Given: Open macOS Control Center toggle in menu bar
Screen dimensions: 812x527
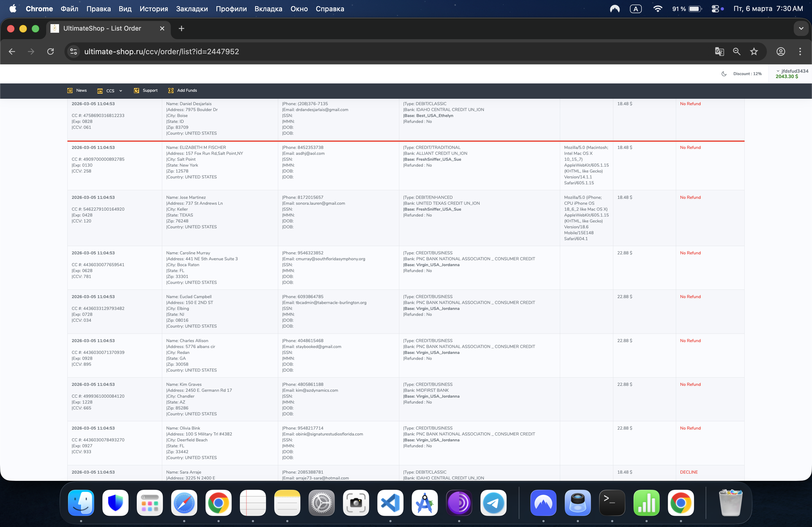Looking at the screenshot, I should coord(715,9).
